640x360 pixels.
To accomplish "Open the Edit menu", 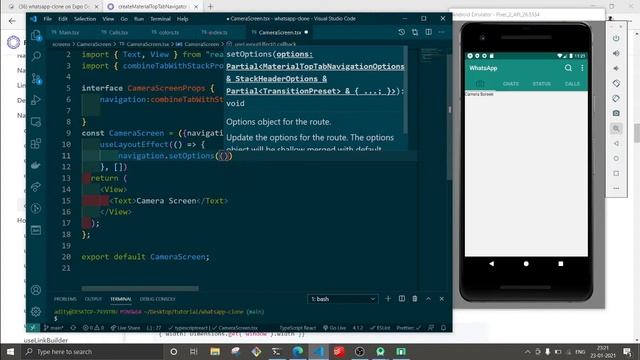I will point(63,19).
